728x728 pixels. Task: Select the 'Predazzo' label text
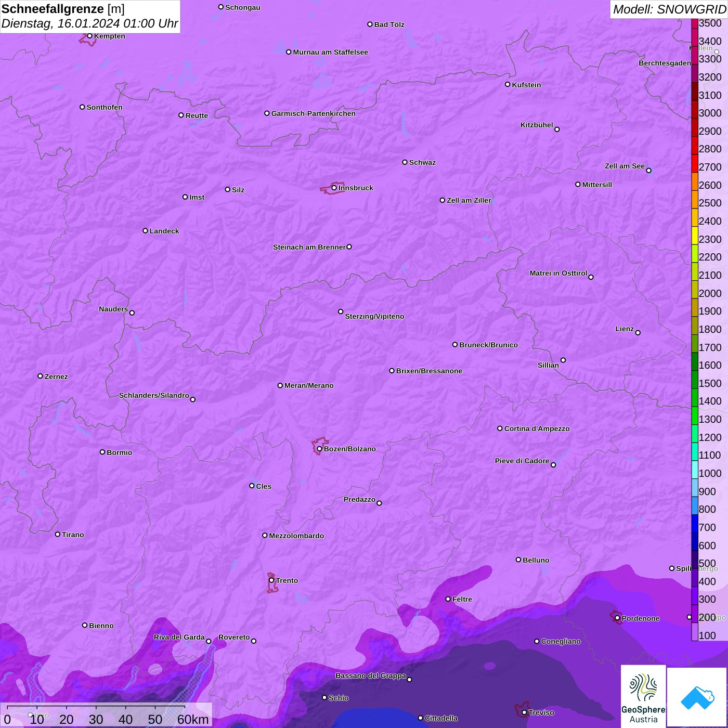(359, 499)
